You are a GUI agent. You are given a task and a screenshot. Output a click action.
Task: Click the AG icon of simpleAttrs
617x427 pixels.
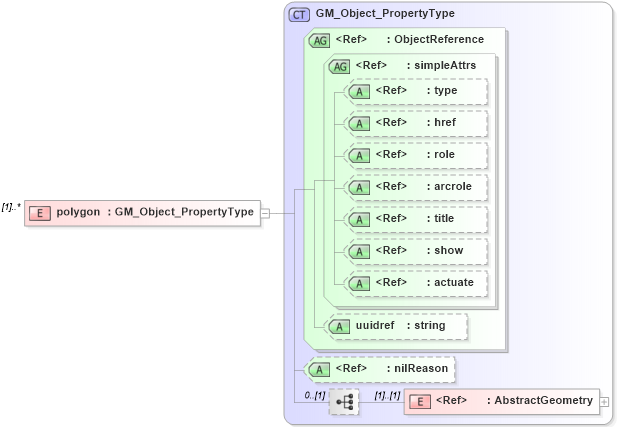click(x=339, y=67)
